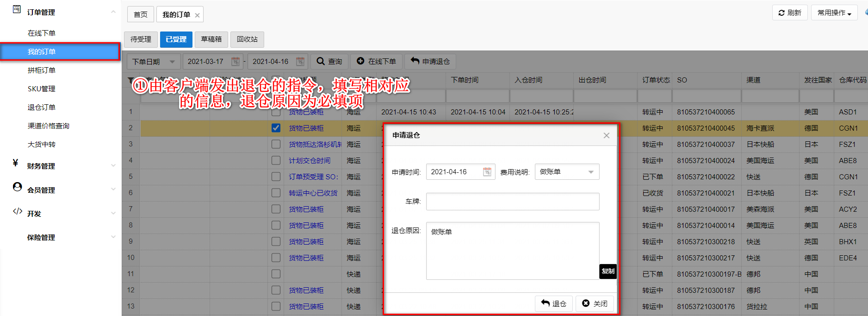Screen dimensions: 868x316
Task: Open the 费用说明 dropdown showing 做账单
Action: pos(567,172)
